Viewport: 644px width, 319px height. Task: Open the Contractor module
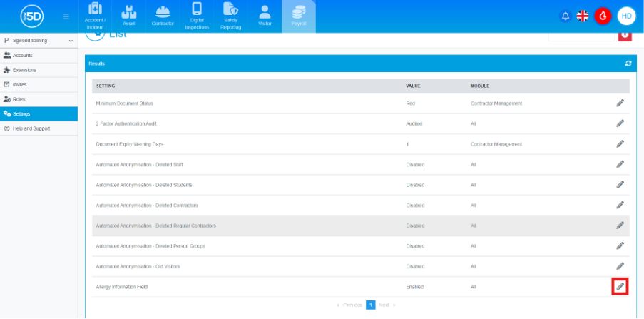[163, 16]
